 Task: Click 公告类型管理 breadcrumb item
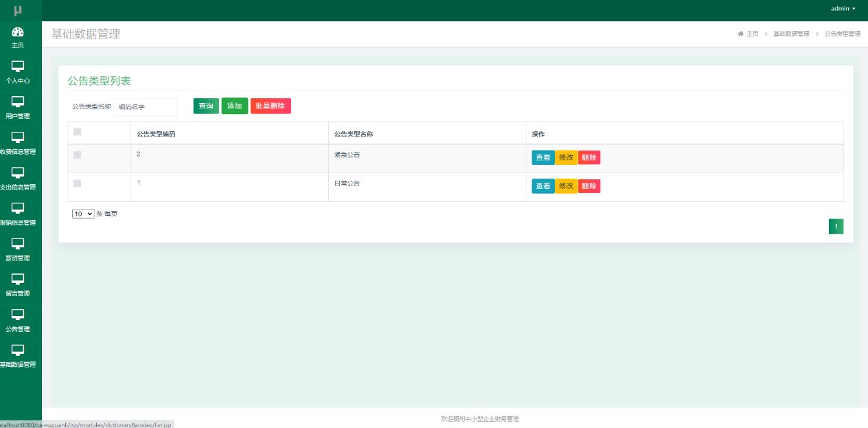[x=842, y=34]
